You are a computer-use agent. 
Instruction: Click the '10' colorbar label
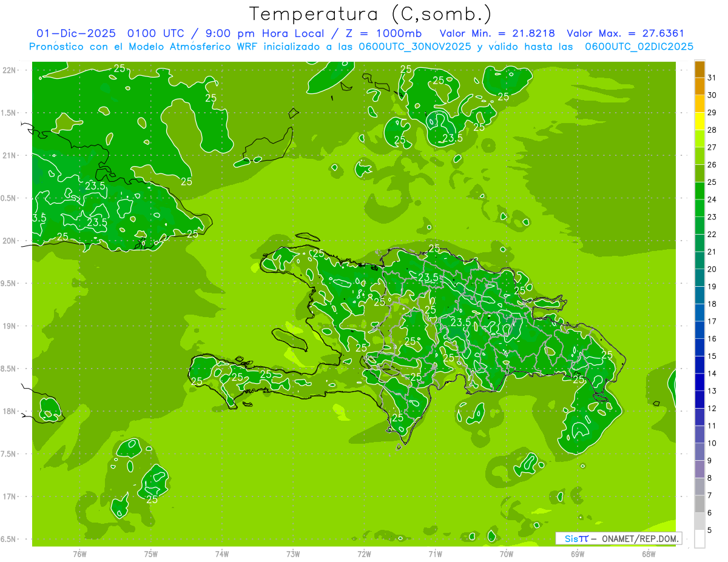[x=712, y=443]
